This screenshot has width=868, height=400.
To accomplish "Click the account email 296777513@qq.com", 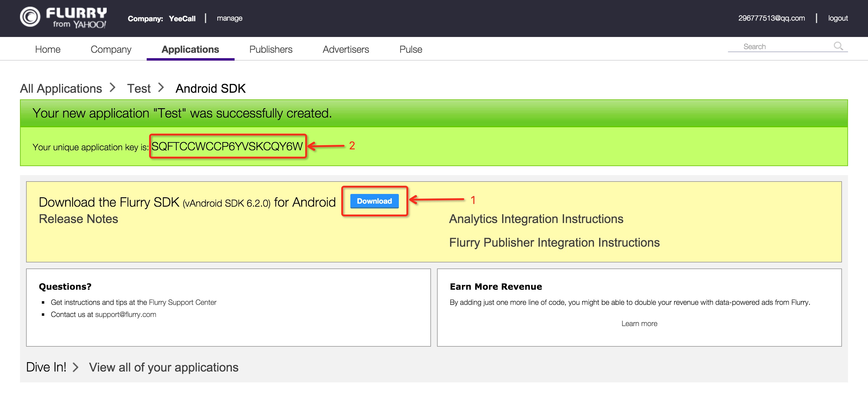I will click(771, 18).
